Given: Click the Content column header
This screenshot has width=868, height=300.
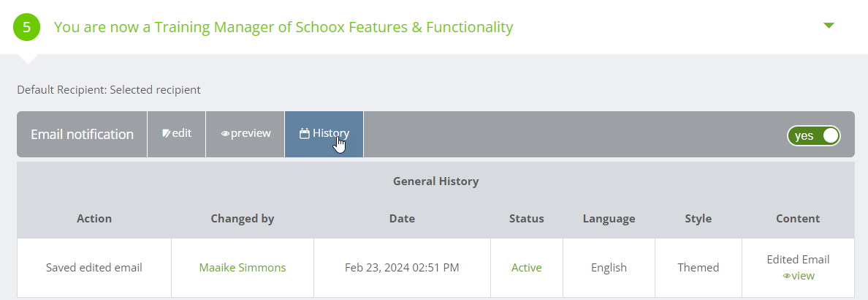Looking at the screenshot, I should [798, 219].
